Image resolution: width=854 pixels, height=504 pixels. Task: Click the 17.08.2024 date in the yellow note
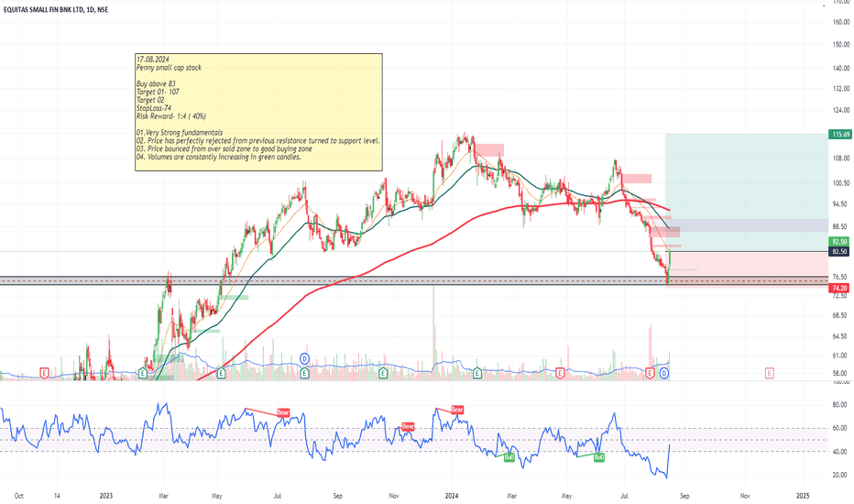[x=152, y=59]
